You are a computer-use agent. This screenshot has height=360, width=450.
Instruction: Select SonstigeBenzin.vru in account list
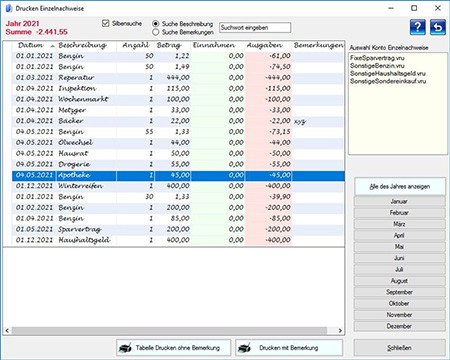pyautogui.click(x=377, y=66)
